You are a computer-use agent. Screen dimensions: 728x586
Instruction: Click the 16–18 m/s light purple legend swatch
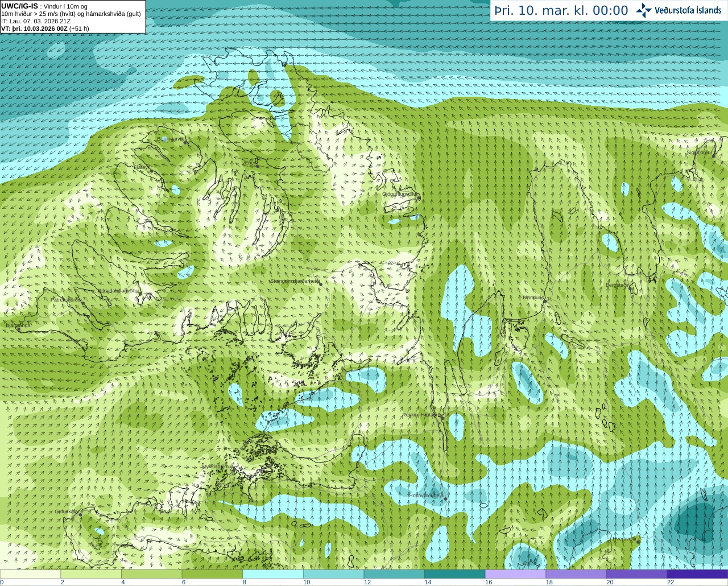pyautogui.click(x=515, y=574)
